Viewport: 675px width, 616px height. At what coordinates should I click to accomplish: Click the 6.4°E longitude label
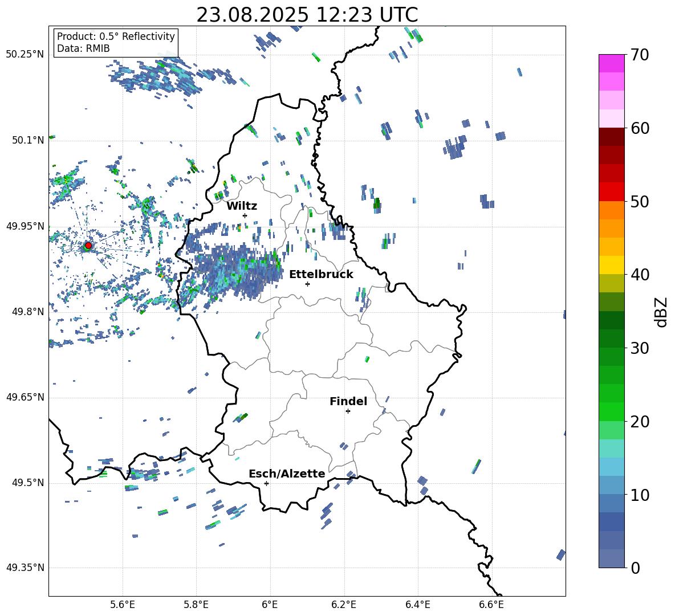[417, 605]
